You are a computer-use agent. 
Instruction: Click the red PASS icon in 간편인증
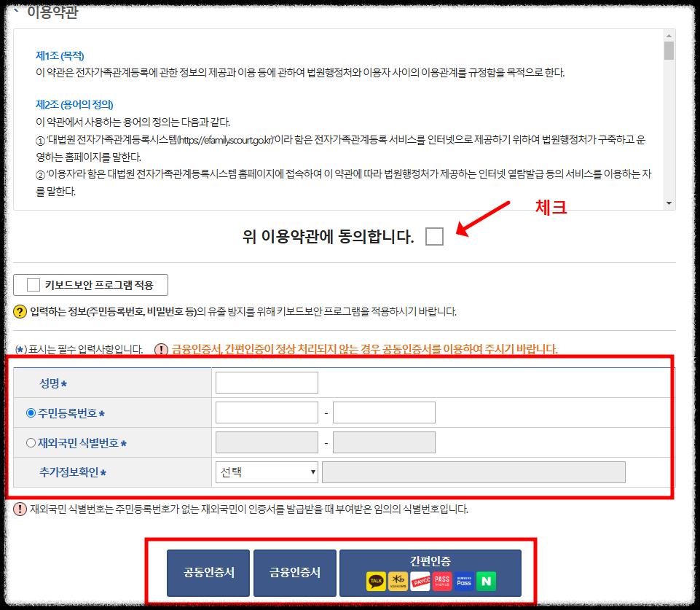click(442, 581)
